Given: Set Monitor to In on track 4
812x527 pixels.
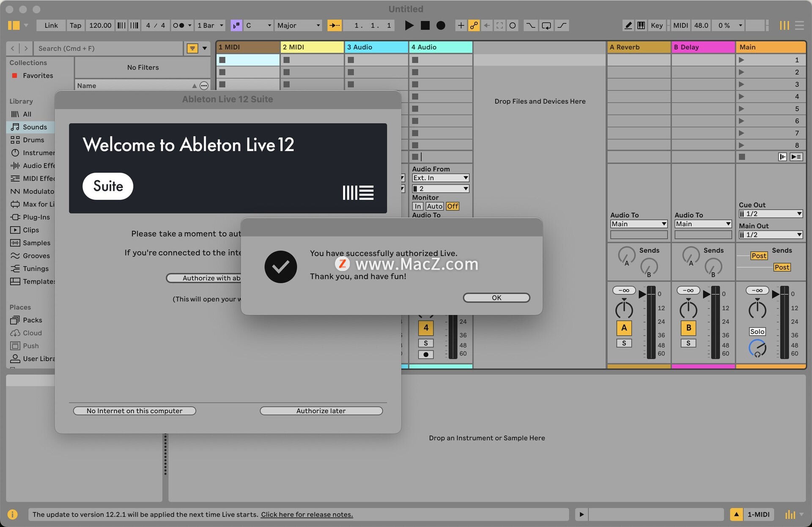Looking at the screenshot, I should point(418,206).
